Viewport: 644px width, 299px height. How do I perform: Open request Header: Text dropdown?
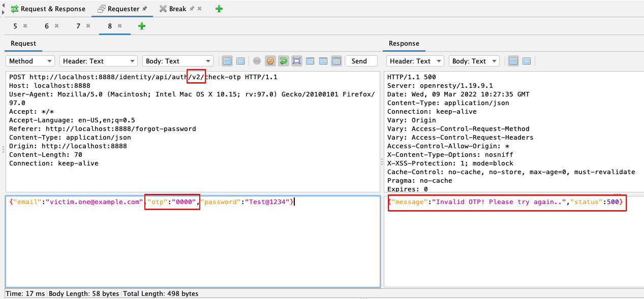pos(99,61)
